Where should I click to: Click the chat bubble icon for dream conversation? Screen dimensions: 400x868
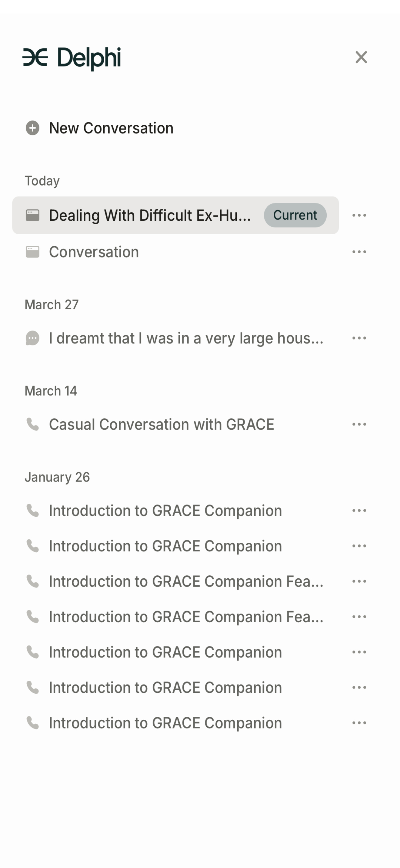[x=32, y=338]
